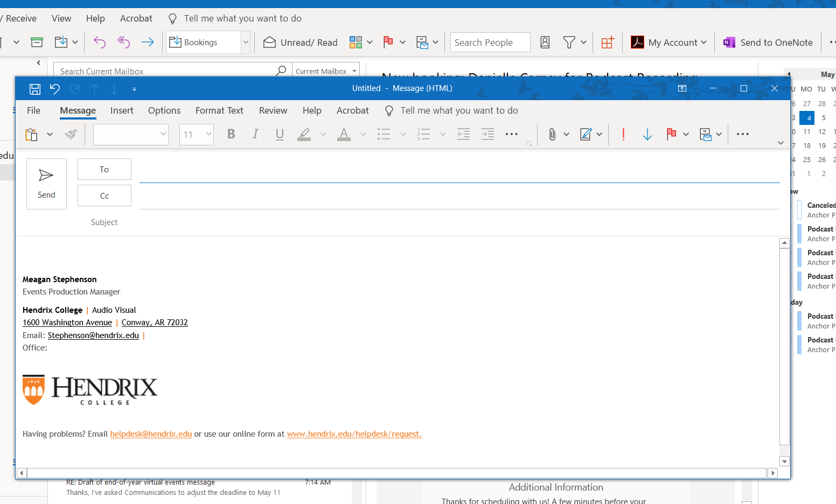
Task: Switch to the Options tab
Action: coord(164,110)
